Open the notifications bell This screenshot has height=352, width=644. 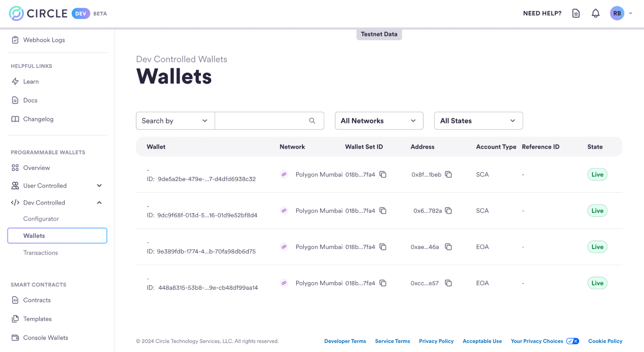595,13
